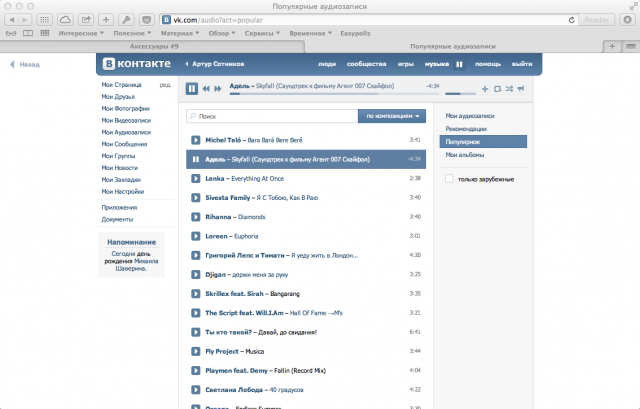Play Rihanna – Diamonds

pos(196,217)
